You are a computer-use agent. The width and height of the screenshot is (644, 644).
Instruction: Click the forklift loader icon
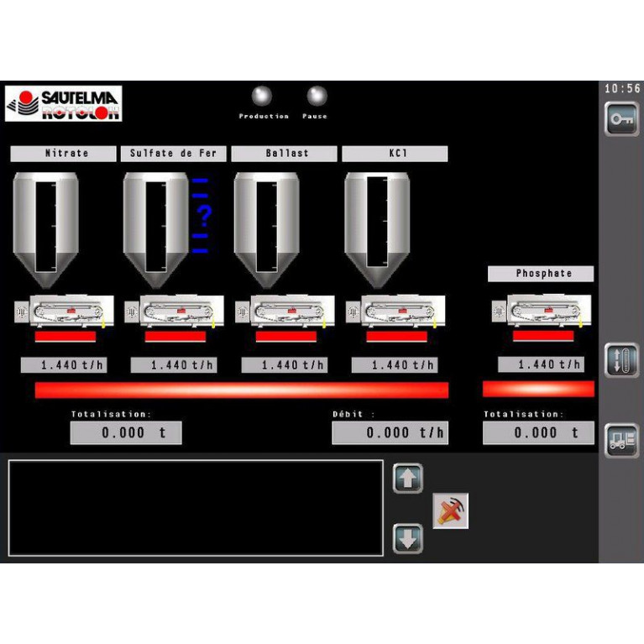point(621,441)
